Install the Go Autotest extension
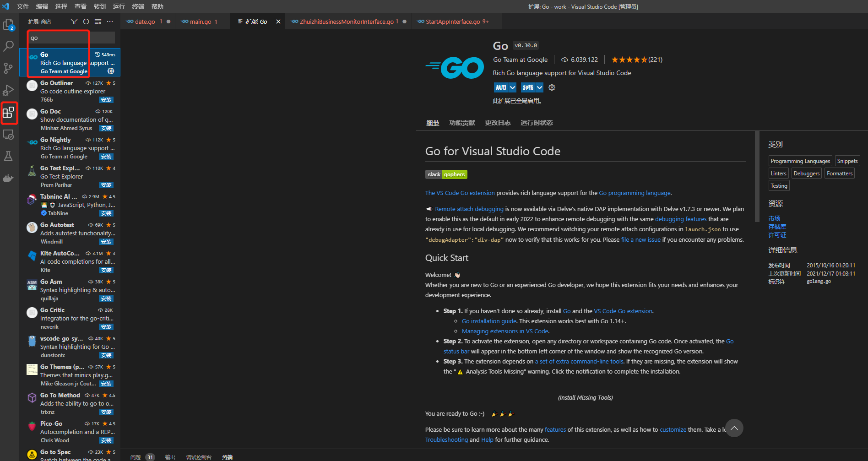Viewport: 868px width, 461px height. point(106,242)
